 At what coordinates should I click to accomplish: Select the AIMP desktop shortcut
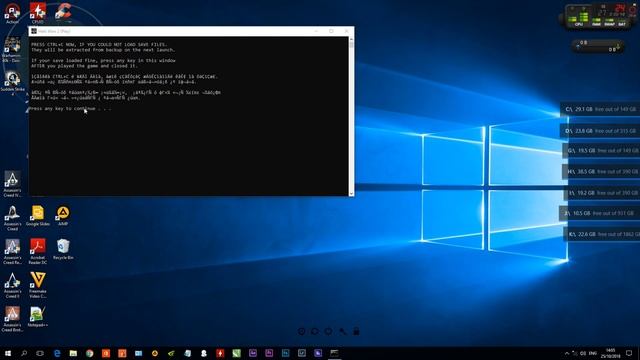click(63, 216)
